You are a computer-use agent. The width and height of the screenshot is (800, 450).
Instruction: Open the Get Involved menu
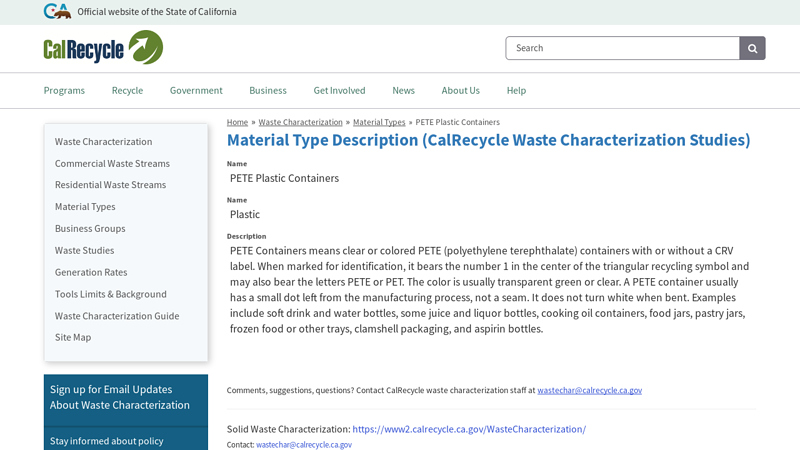[x=339, y=90]
